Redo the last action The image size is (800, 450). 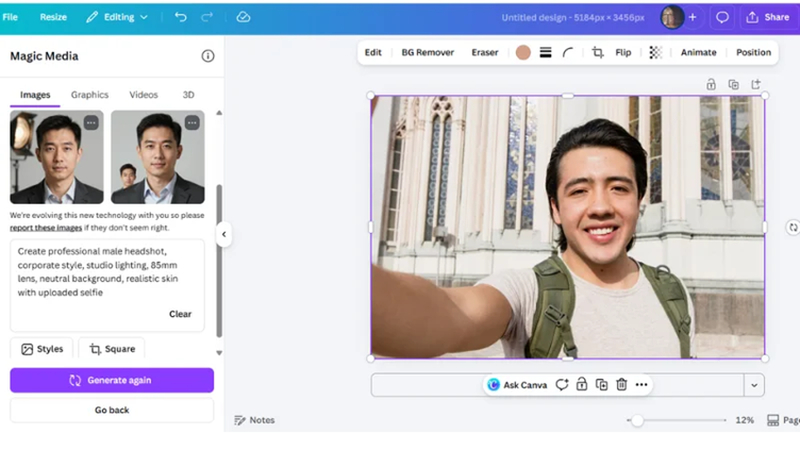click(207, 17)
